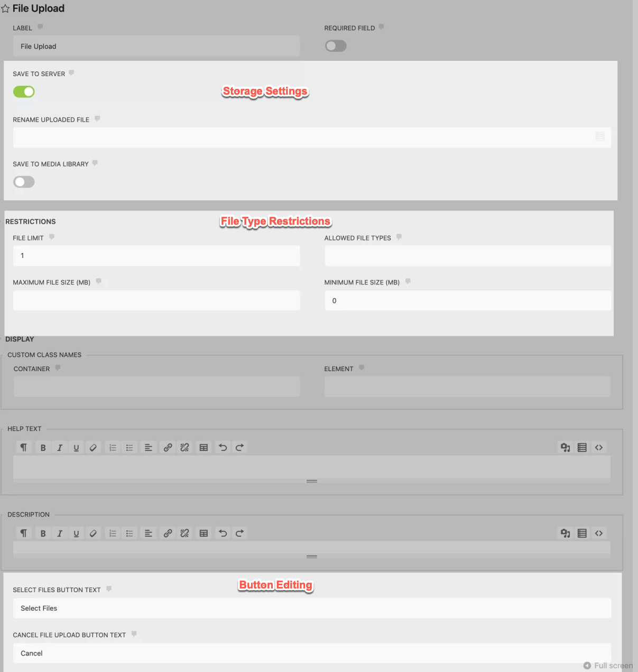
Task: Click the Full screen button
Action: (608, 666)
